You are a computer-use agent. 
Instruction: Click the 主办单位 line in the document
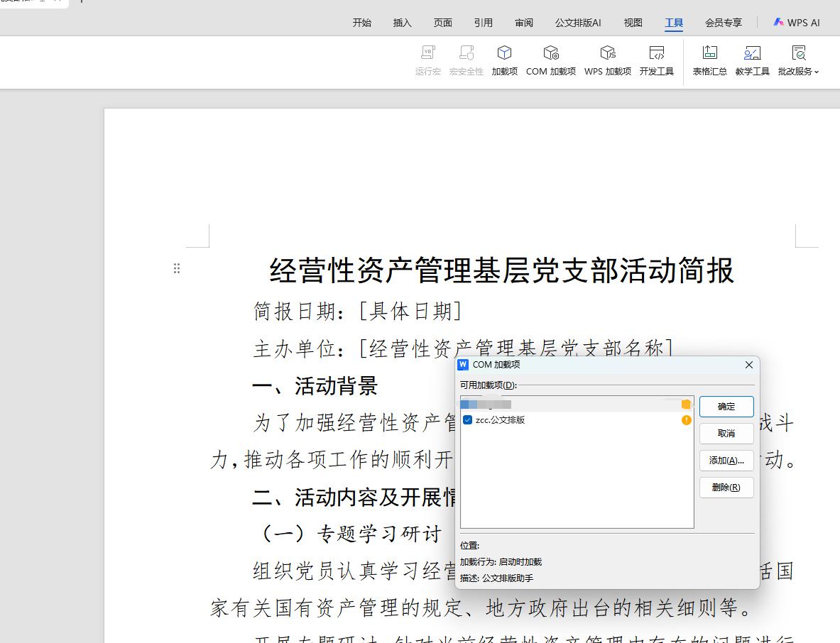(462, 348)
